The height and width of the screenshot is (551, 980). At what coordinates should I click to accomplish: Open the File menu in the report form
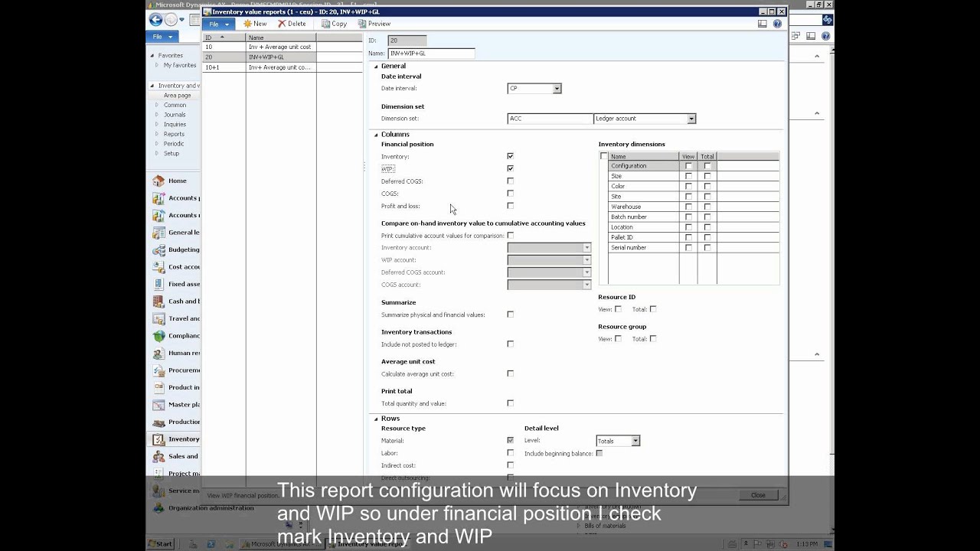click(x=219, y=24)
